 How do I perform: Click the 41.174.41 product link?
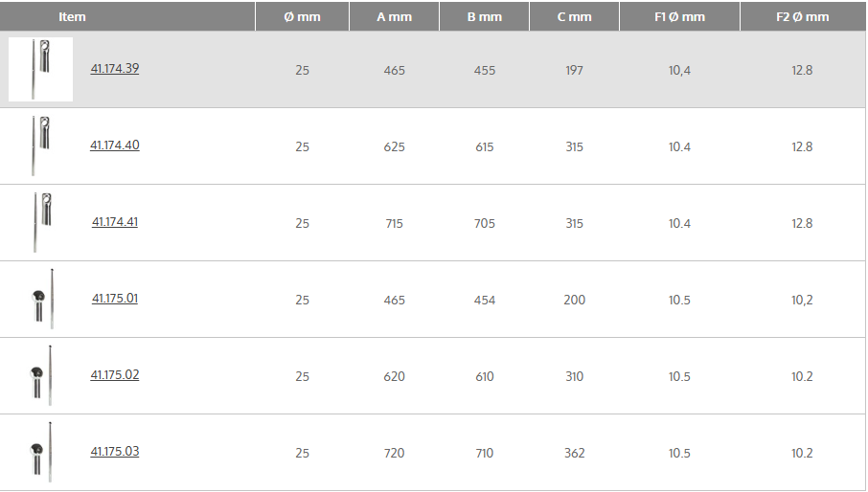(x=115, y=222)
